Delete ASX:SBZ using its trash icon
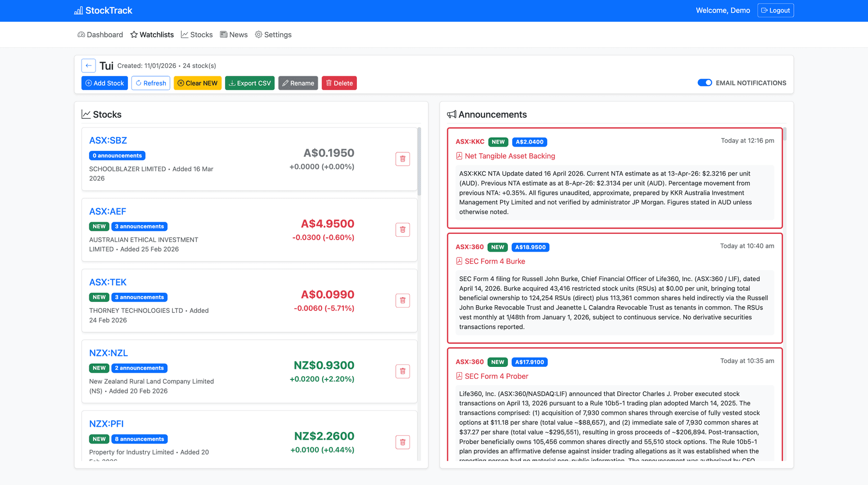 (403, 159)
